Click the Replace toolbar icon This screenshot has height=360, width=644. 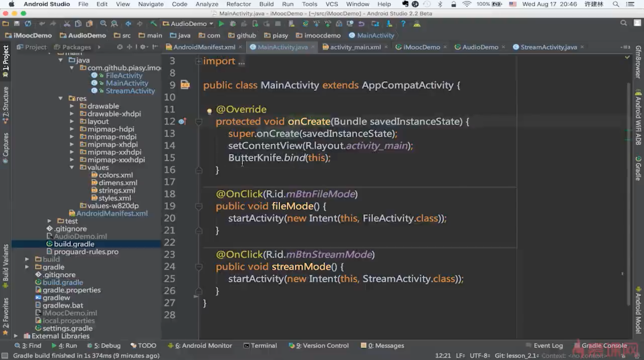pos(114,24)
